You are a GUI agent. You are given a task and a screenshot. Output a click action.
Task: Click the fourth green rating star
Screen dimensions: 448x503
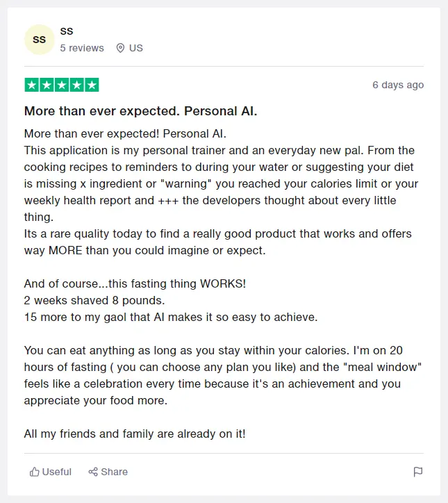click(76, 85)
